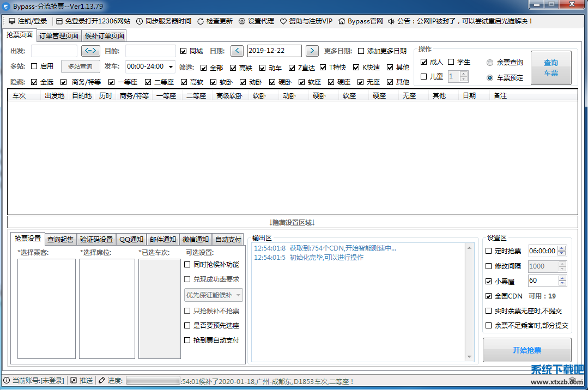
Task: Click inside the 出发 station input field
Action: coord(54,50)
